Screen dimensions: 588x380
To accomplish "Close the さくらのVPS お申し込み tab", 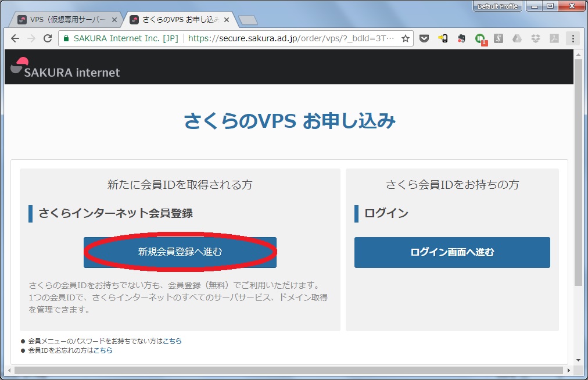I will [227, 20].
